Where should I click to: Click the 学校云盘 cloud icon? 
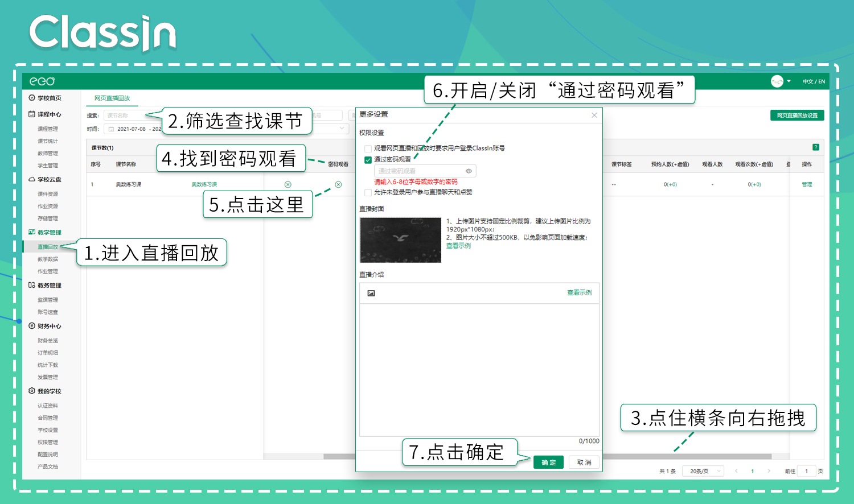[x=32, y=179]
